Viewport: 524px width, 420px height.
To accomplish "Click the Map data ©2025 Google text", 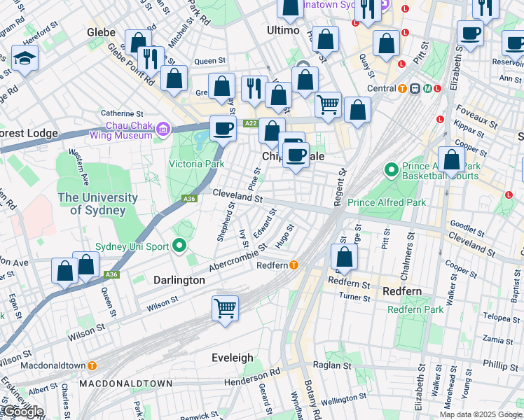I will tap(481, 414).
